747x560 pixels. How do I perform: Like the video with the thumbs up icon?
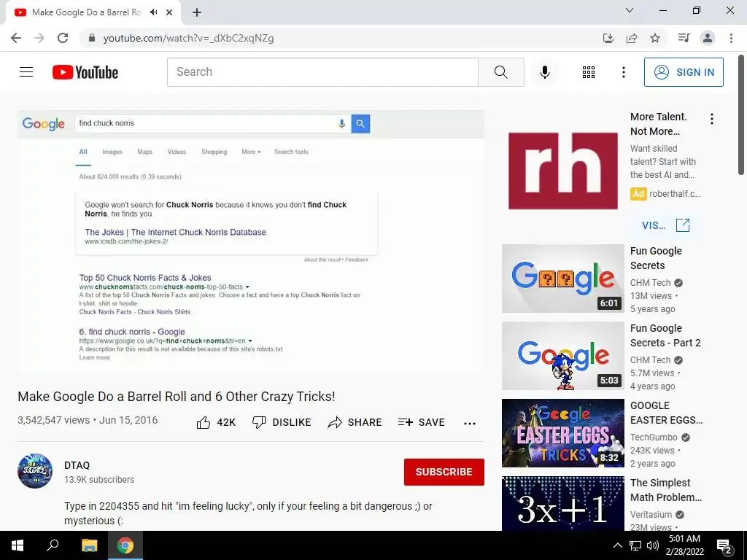click(204, 422)
